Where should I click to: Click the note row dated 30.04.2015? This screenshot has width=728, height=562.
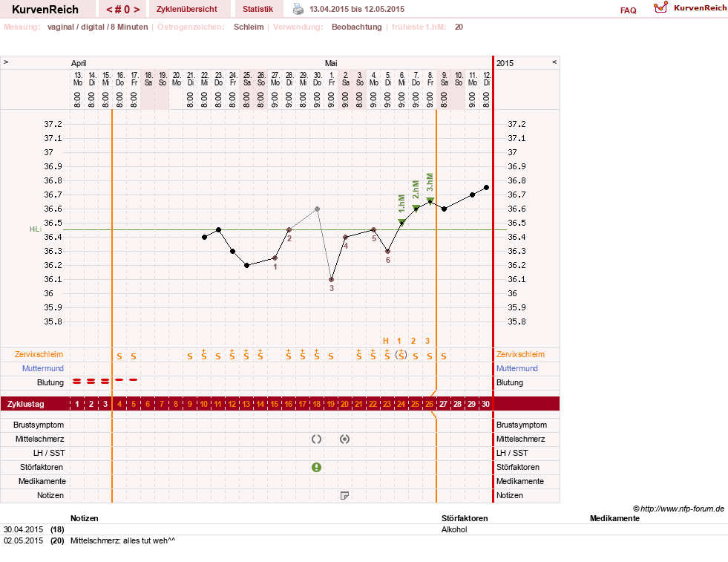364,529
